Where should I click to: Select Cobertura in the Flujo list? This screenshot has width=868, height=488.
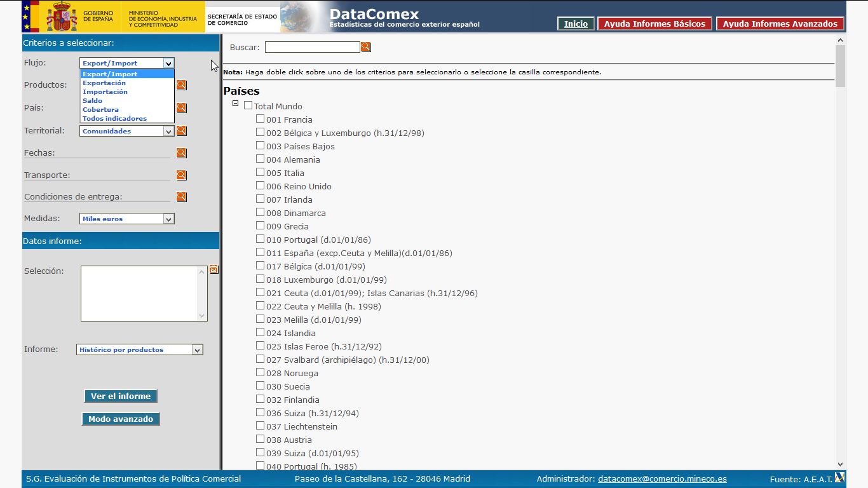click(127, 109)
